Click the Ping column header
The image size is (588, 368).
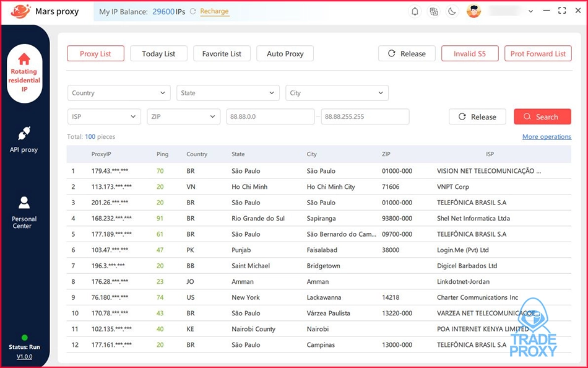pos(162,154)
